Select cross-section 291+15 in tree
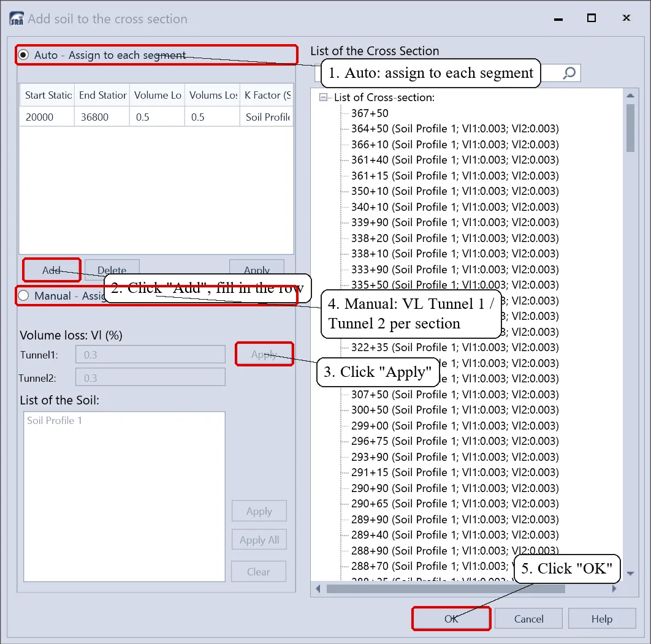Image resolution: width=651 pixels, height=644 pixels. 455,472
